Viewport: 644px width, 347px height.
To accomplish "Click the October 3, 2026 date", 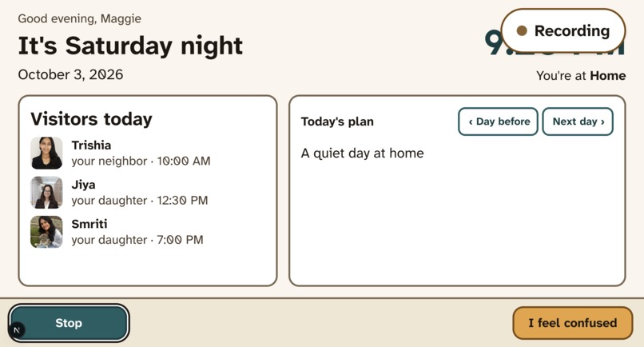I will tap(70, 75).
